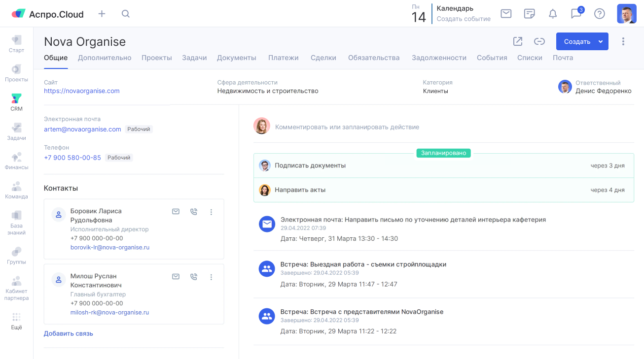Copy link using chain icon

[x=539, y=41]
